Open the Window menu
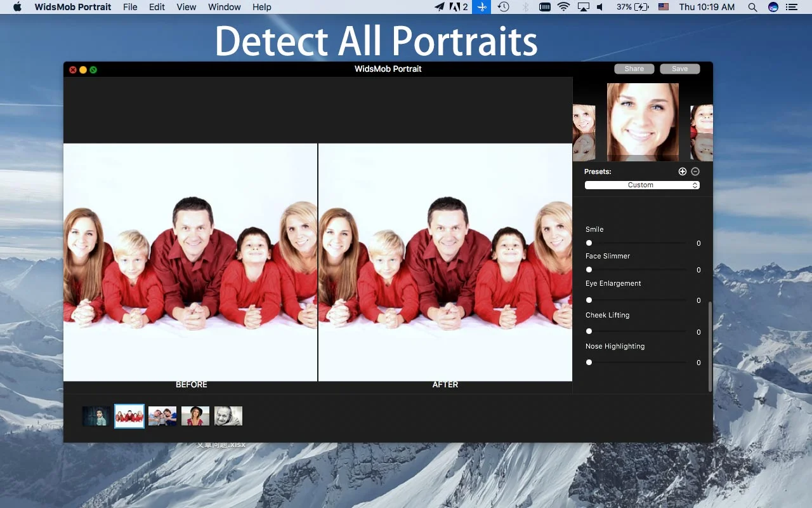812x508 pixels. (x=224, y=7)
